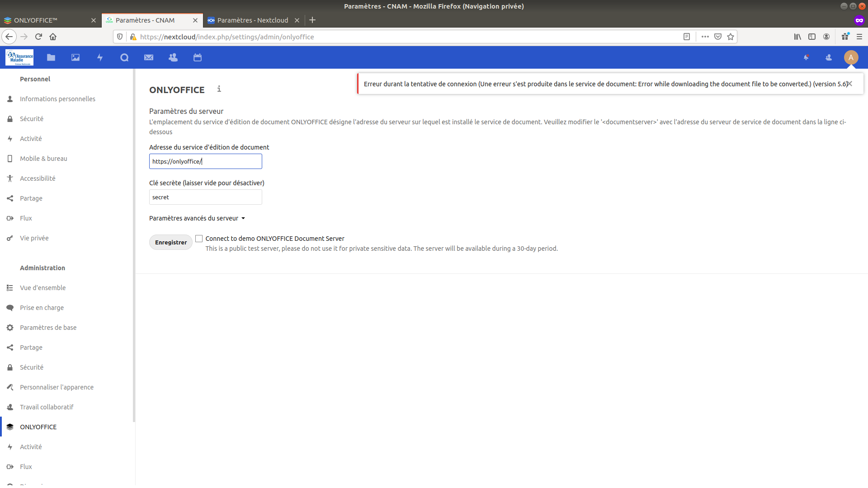
Task: Open the Activity lightning icon in the header
Action: coord(99,57)
